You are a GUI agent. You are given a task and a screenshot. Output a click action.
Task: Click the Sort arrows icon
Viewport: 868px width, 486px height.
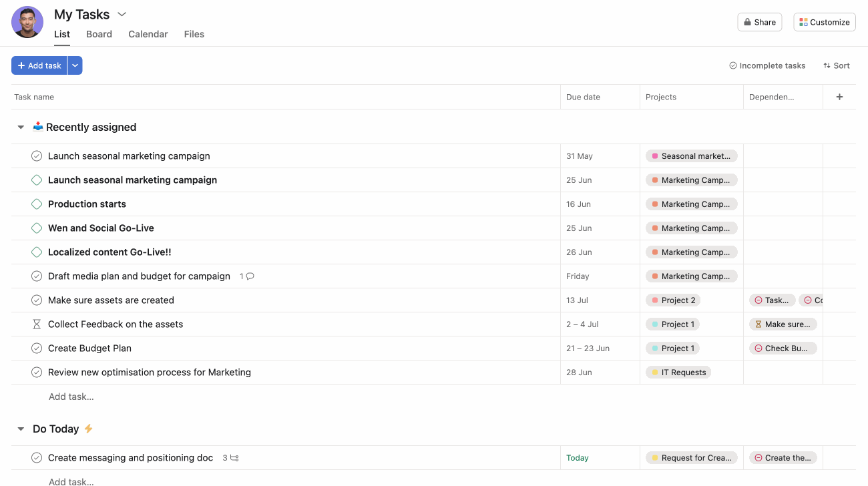click(x=827, y=65)
